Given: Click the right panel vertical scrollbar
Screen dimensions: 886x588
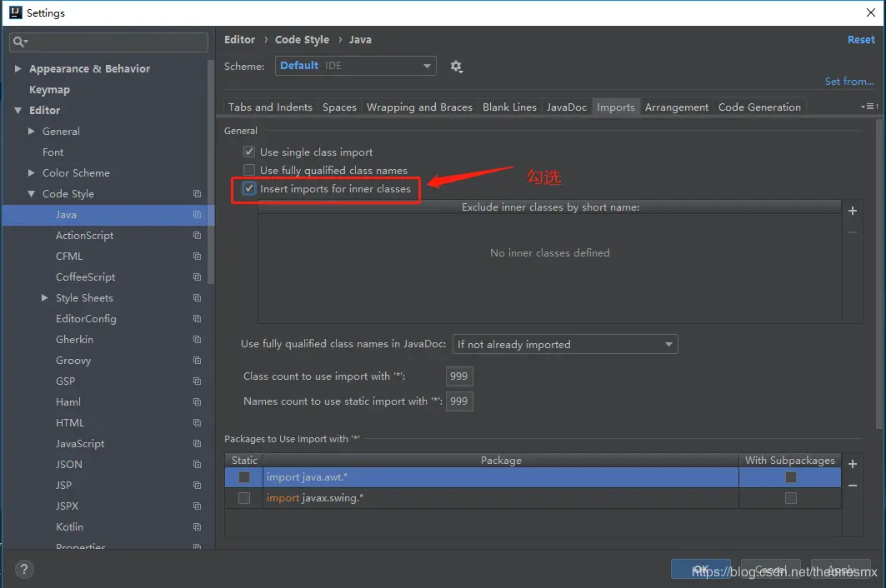Looking at the screenshot, I should [x=878, y=274].
